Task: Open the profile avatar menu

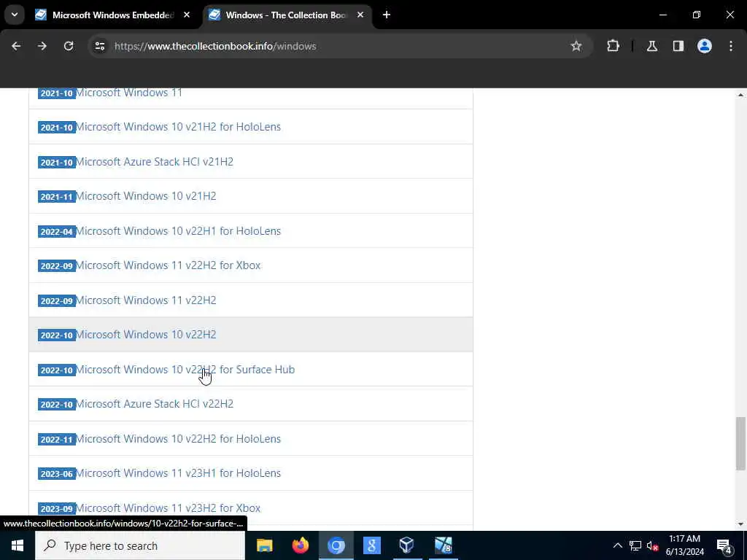Action: [705, 46]
